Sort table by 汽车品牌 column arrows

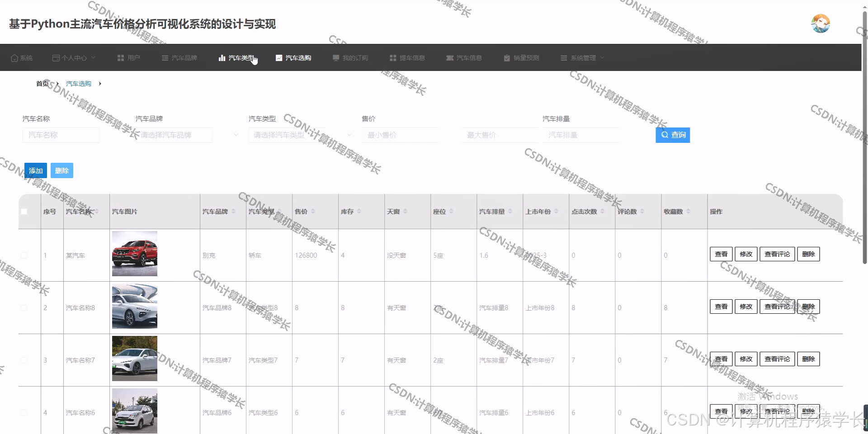point(233,211)
